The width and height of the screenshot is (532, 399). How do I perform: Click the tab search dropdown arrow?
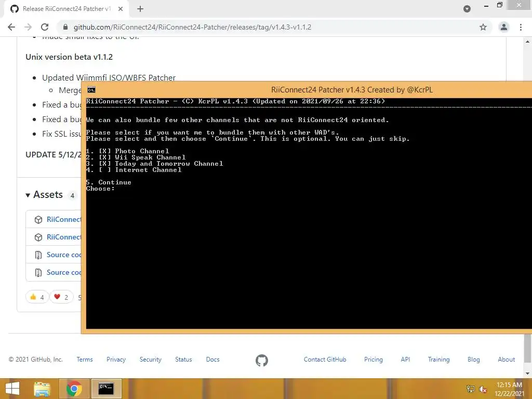click(x=467, y=9)
